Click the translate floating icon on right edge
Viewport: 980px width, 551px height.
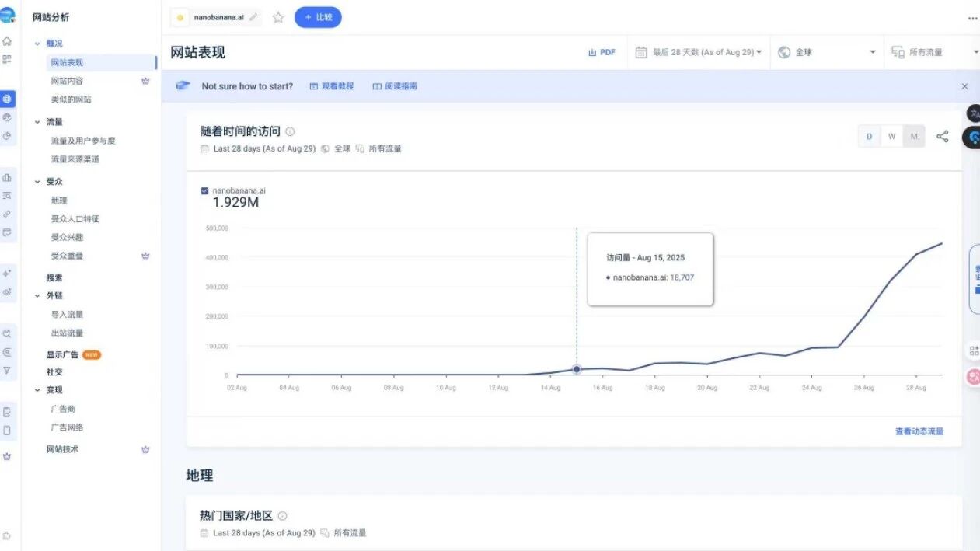pos(974,114)
